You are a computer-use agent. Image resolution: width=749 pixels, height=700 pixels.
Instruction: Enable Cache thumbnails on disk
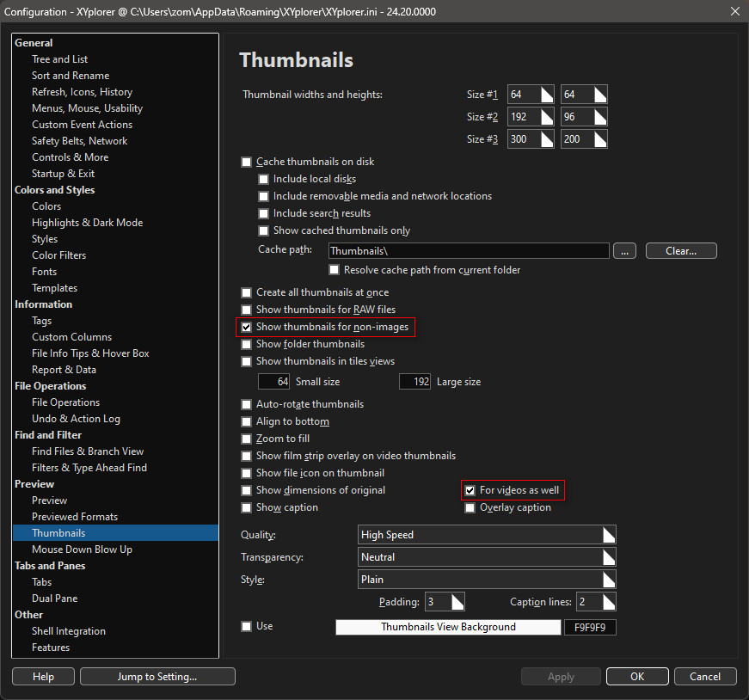pos(247,162)
